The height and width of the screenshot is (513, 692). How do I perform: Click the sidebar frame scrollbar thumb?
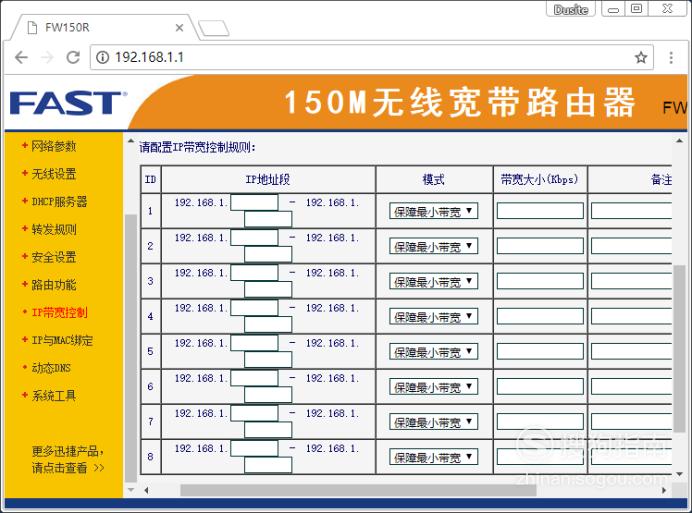click(131, 348)
